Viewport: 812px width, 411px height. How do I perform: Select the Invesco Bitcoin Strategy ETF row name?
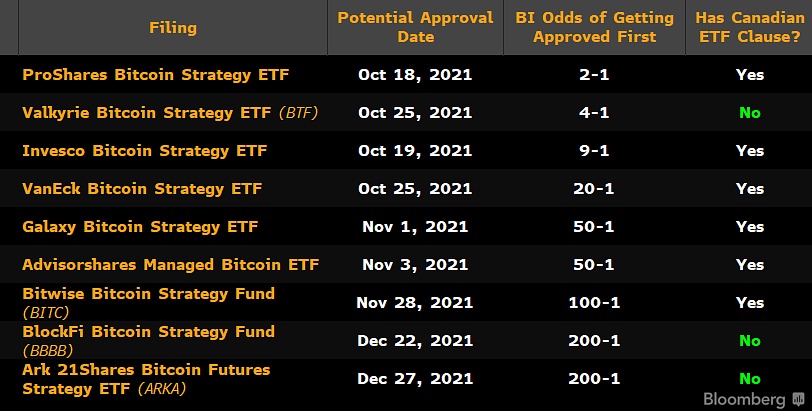(144, 151)
